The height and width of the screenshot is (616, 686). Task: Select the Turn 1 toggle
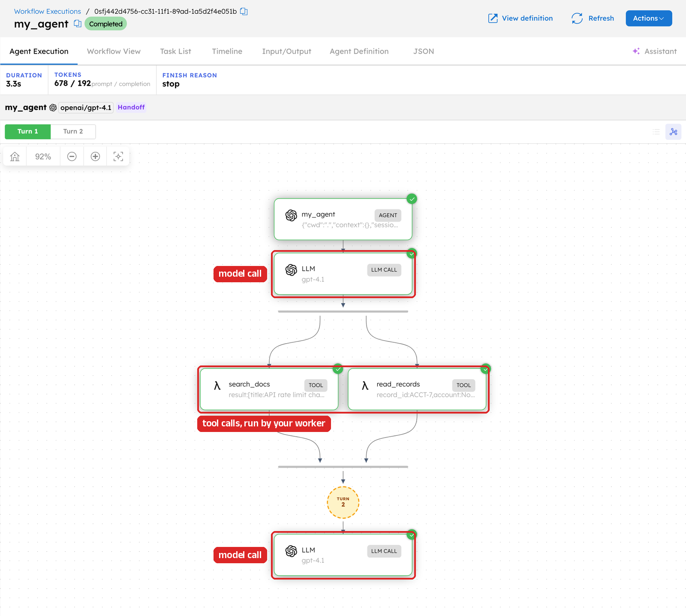[28, 131]
